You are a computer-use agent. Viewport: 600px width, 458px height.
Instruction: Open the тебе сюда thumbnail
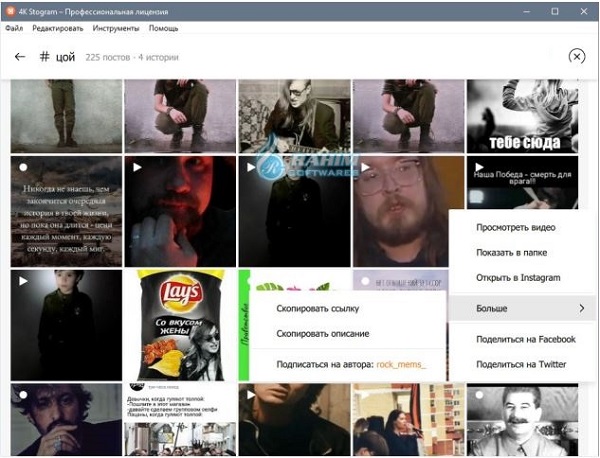[522, 116]
